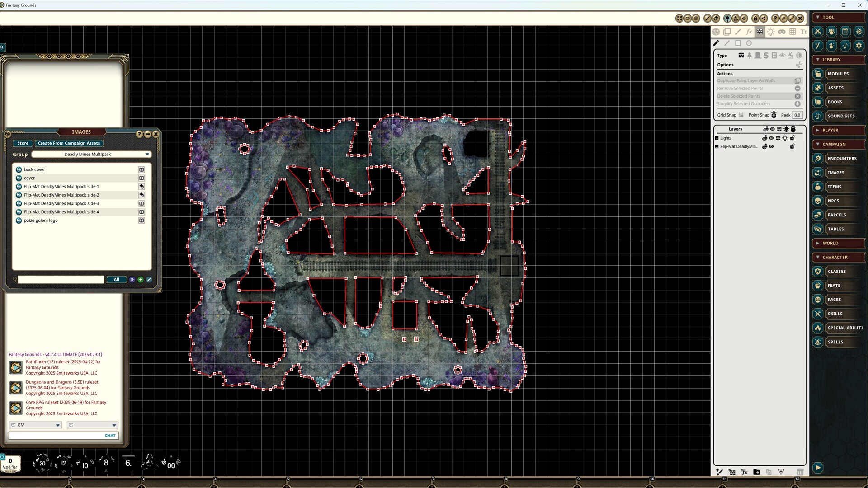
Task: Select the window occluder type
Action: click(774, 55)
